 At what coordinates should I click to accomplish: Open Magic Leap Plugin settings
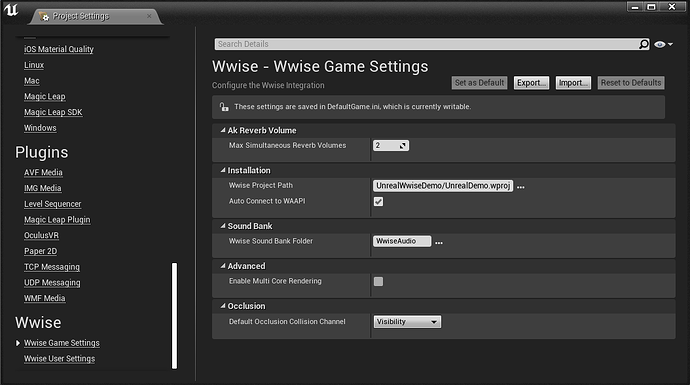click(57, 220)
